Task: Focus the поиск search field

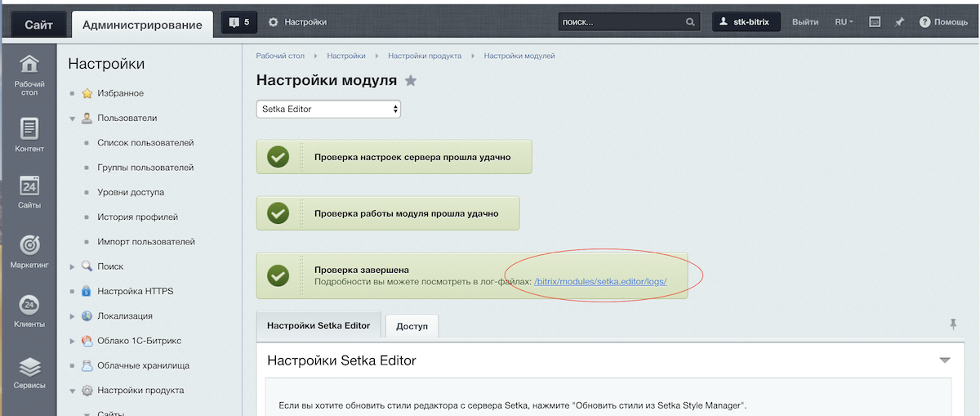Action: (622, 22)
